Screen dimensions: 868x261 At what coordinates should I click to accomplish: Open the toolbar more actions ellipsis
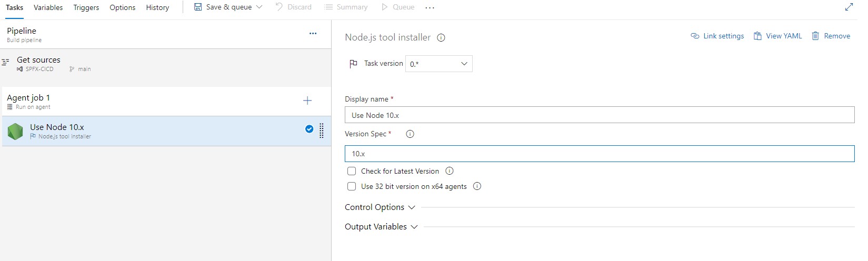[x=430, y=7]
